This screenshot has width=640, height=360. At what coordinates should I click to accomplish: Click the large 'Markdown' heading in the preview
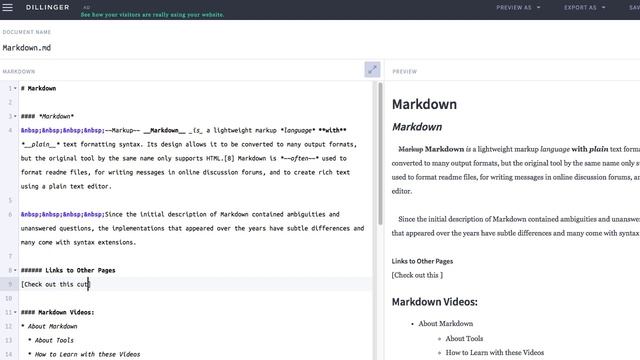tap(424, 104)
